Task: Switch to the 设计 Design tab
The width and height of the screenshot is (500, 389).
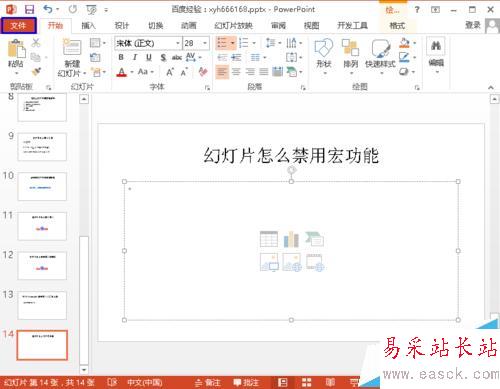Action: click(121, 25)
